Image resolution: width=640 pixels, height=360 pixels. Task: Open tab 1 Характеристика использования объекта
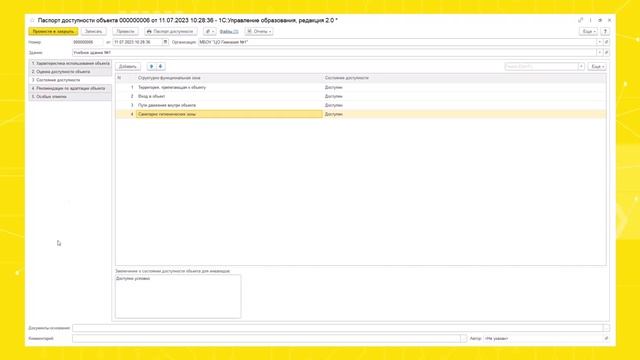pos(70,64)
